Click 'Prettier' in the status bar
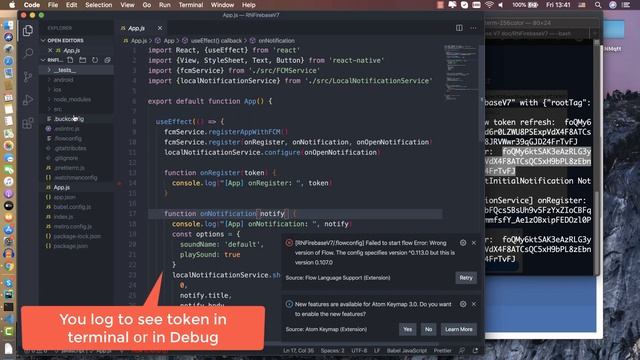This screenshot has height=360, width=640. point(442,351)
